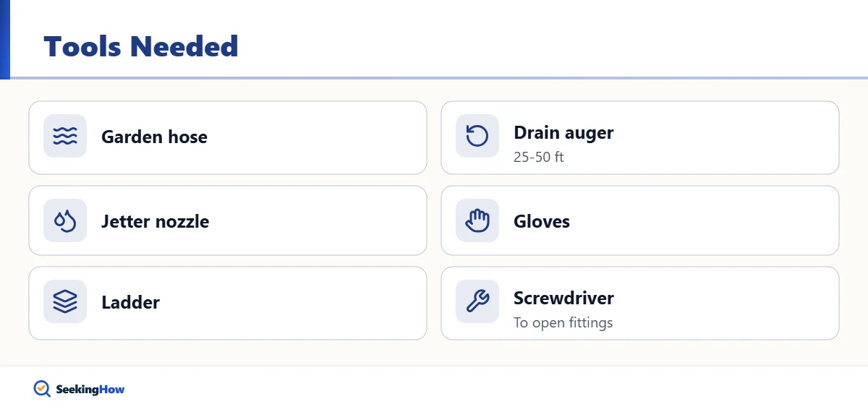Select the Drain auger card
Screen dimensions: 868x412
pos(640,137)
